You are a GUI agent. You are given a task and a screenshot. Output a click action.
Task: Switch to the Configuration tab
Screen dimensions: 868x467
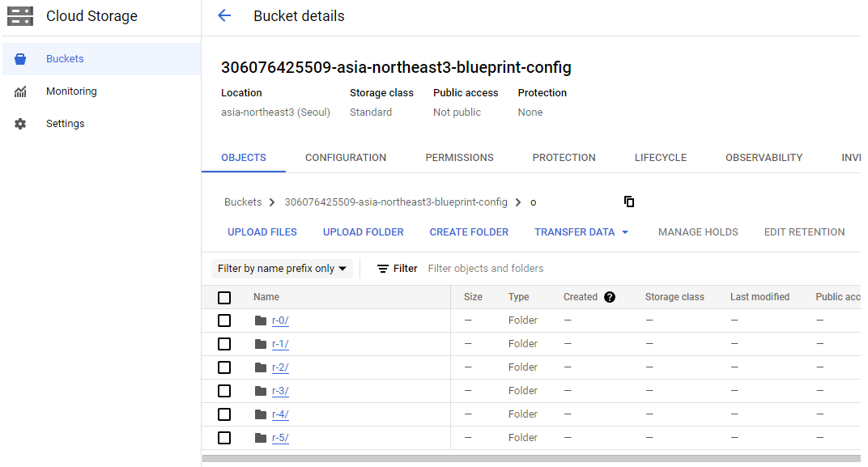pyautogui.click(x=346, y=158)
